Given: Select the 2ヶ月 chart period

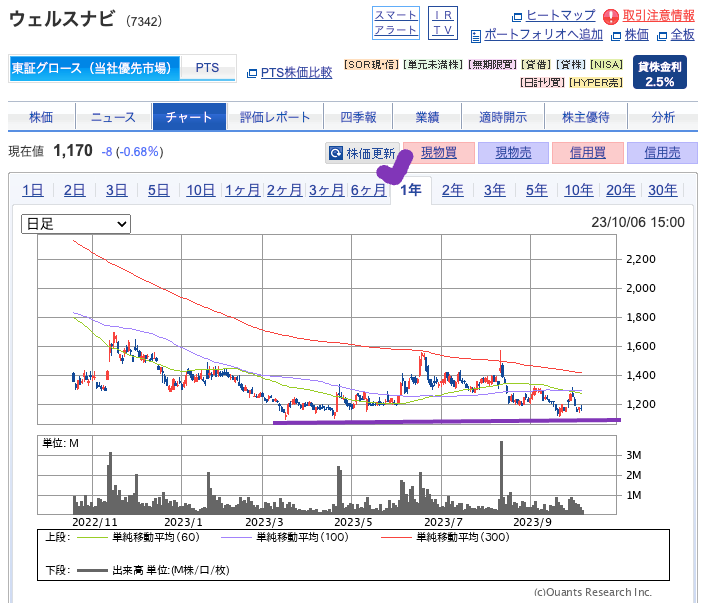Looking at the screenshot, I should pos(284,190).
